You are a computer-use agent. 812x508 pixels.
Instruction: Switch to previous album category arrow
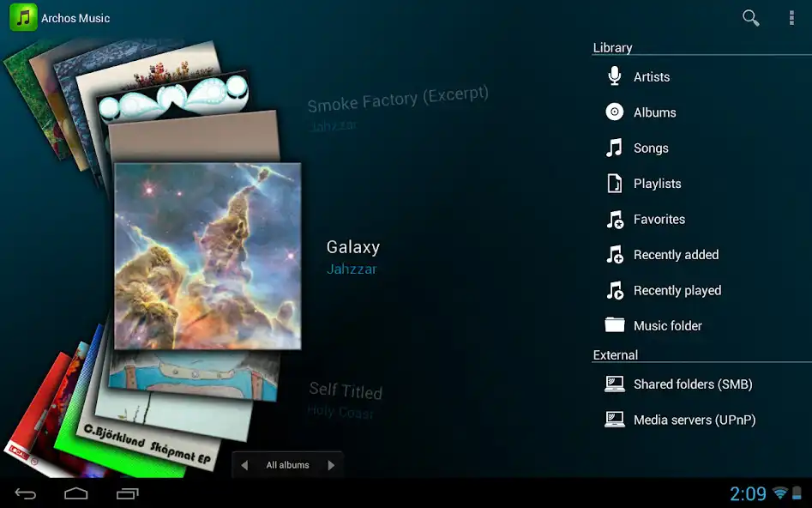[x=244, y=465]
